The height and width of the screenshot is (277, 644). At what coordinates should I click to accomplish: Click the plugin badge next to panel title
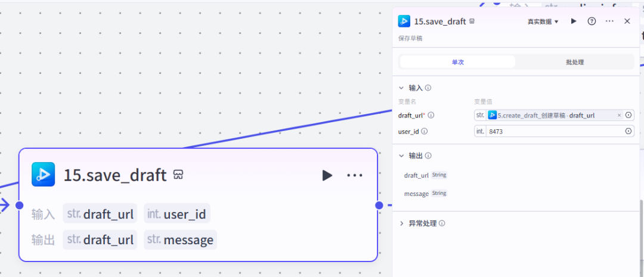pos(472,21)
